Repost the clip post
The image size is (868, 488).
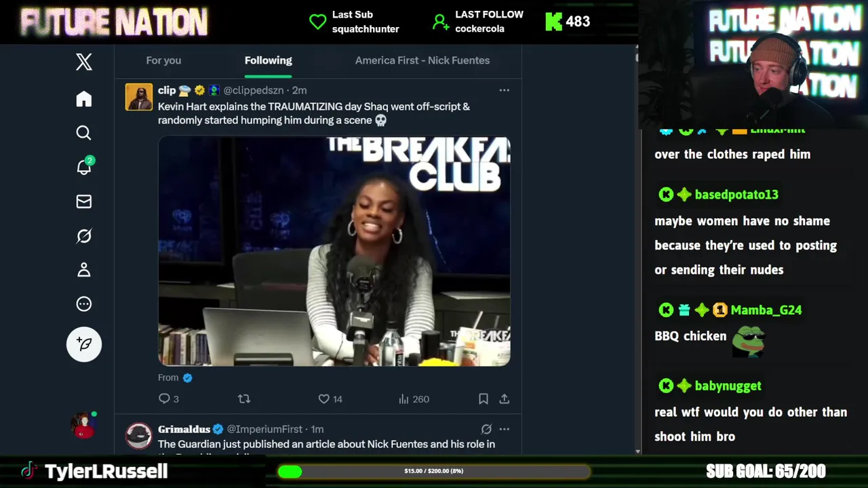click(x=244, y=399)
